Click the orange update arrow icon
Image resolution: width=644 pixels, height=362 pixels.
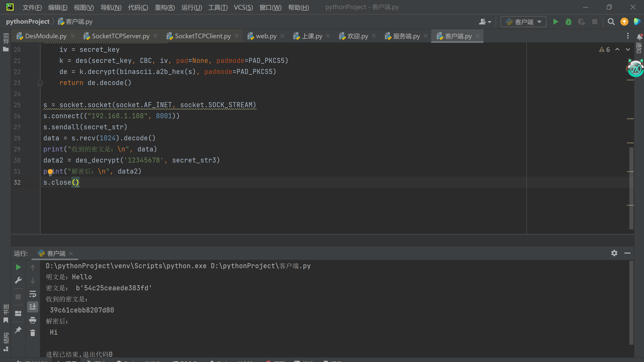coord(624,22)
